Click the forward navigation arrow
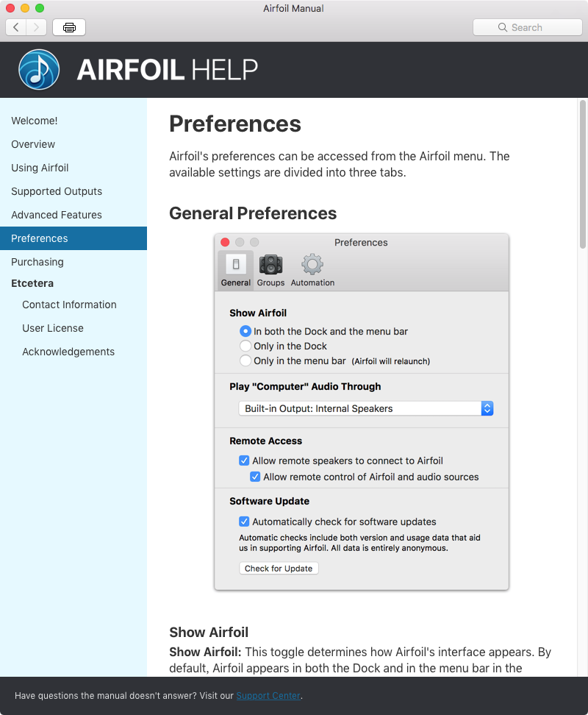The width and height of the screenshot is (588, 715). coord(36,27)
